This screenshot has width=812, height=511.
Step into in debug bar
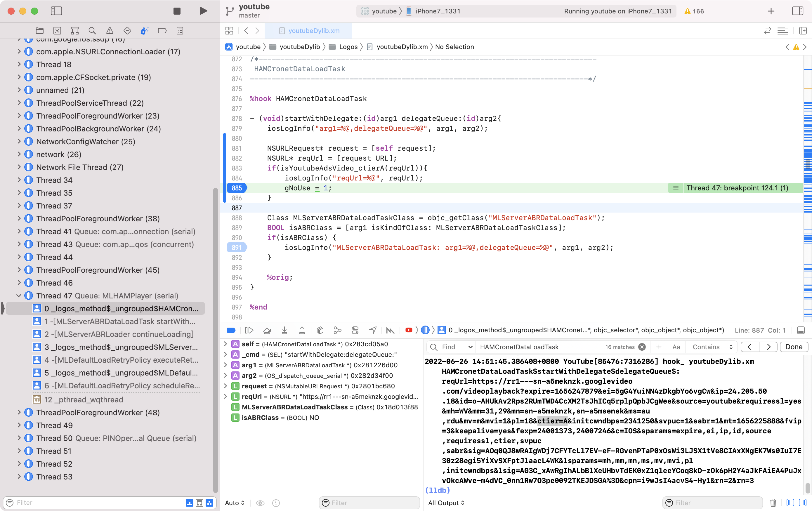pos(284,330)
